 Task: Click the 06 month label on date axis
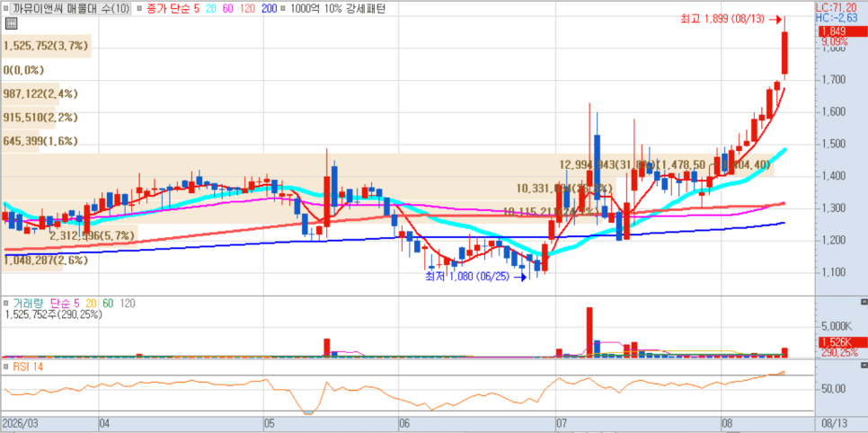pyautogui.click(x=404, y=424)
